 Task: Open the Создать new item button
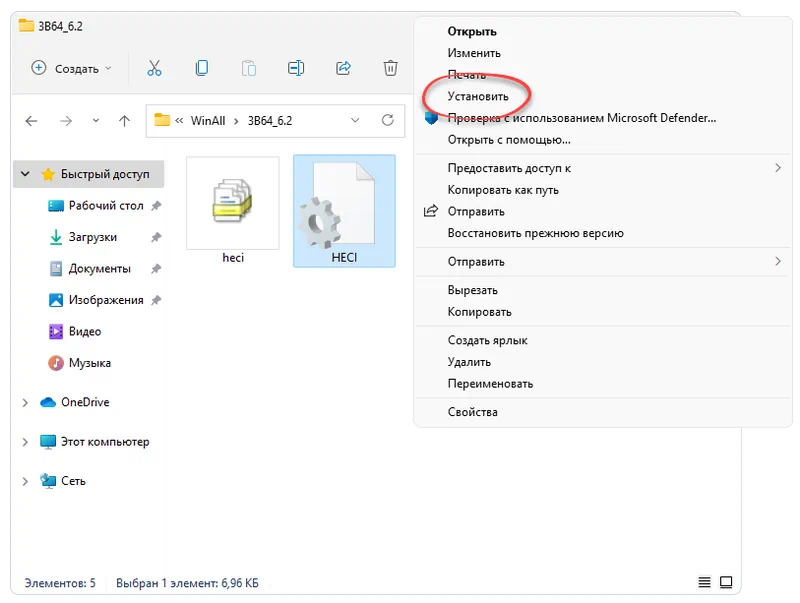click(x=71, y=68)
